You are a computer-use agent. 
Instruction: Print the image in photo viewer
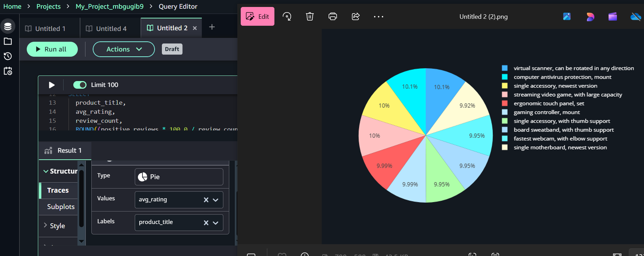(333, 16)
